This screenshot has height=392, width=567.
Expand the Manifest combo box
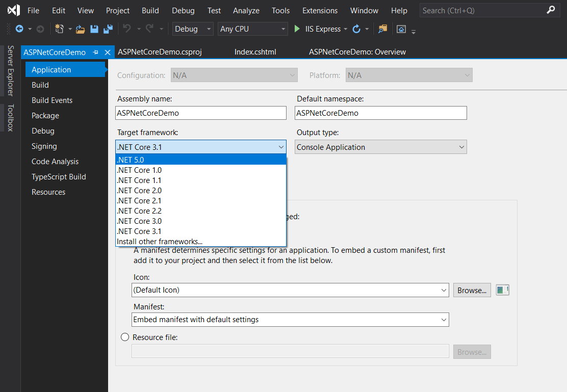click(x=290, y=320)
